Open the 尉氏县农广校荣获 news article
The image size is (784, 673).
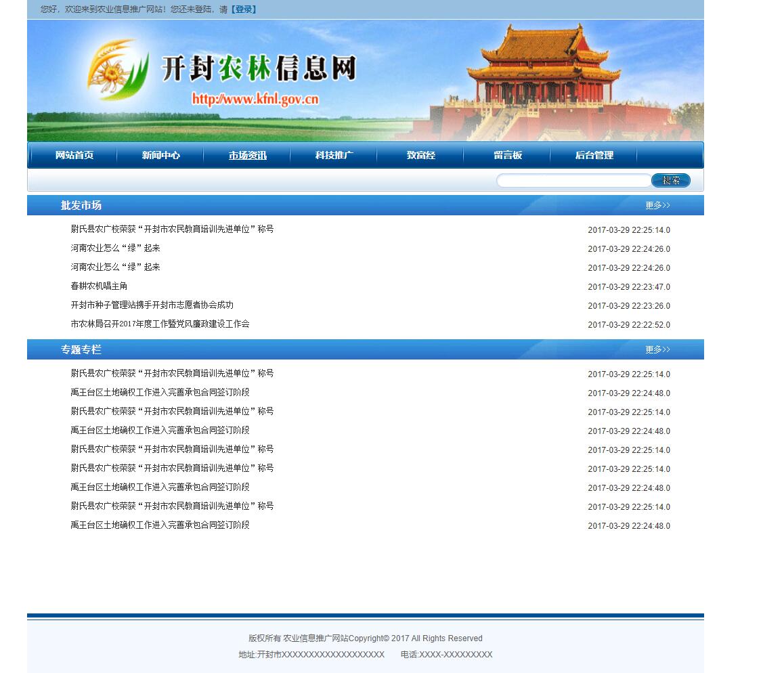tap(173, 229)
